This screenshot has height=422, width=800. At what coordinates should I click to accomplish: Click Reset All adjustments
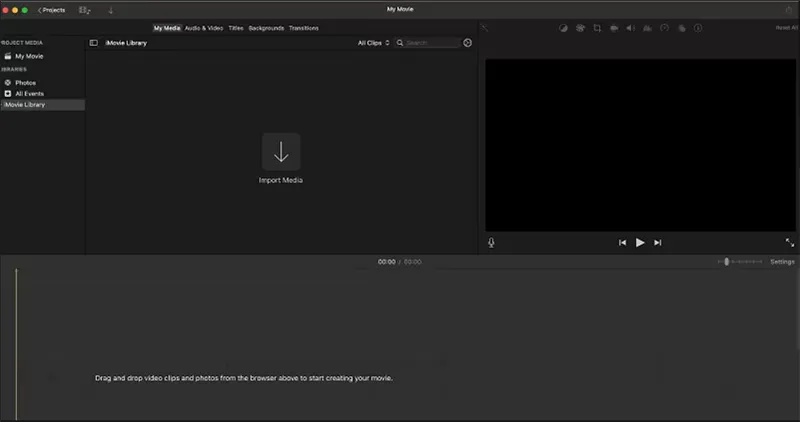(786, 28)
